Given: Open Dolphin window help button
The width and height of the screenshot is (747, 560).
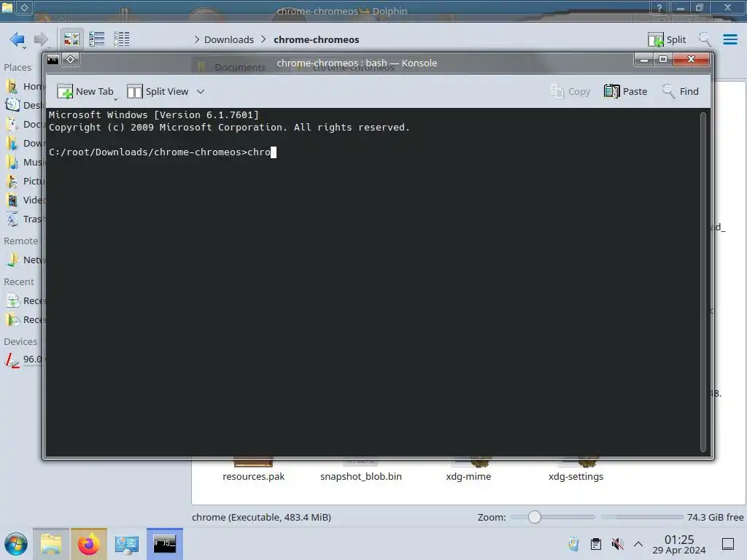Looking at the screenshot, I should pos(659,7).
